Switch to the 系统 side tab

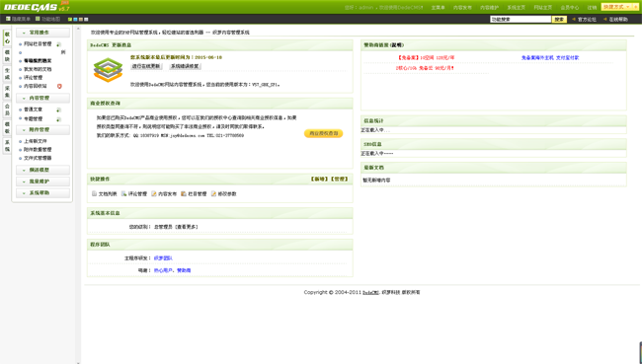(x=7, y=146)
